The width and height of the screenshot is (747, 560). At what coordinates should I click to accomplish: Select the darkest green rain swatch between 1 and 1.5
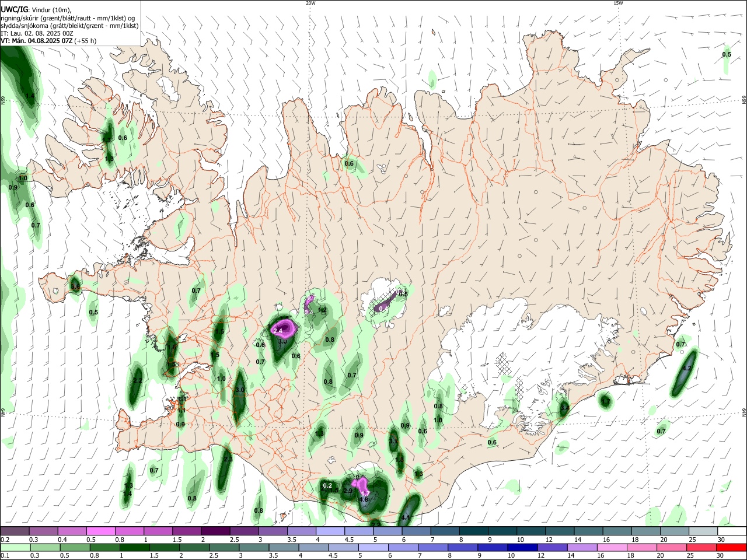click(x=134, y=547)
